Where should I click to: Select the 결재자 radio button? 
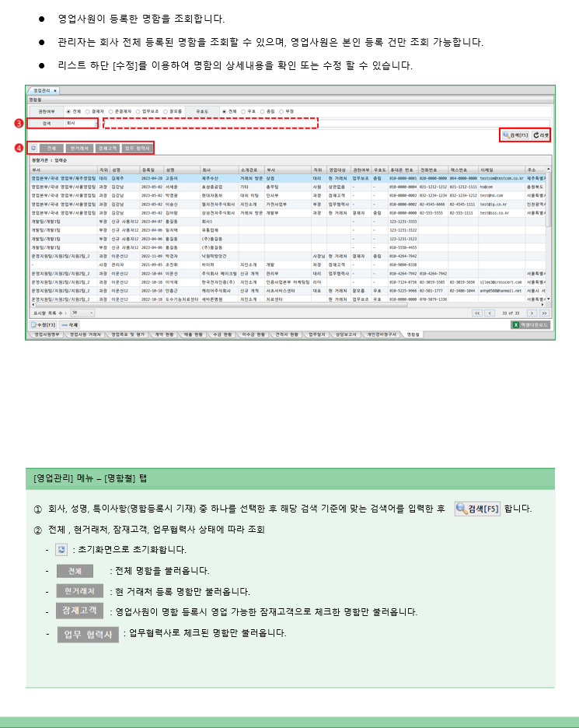[87, 111]
